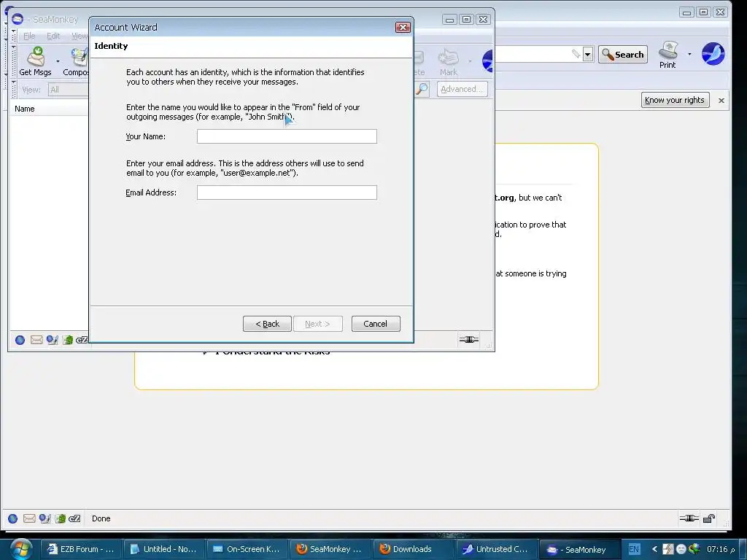747x560 pixels.
Task: Click the Search button in the browser toolbar
Action: [623, 55]
